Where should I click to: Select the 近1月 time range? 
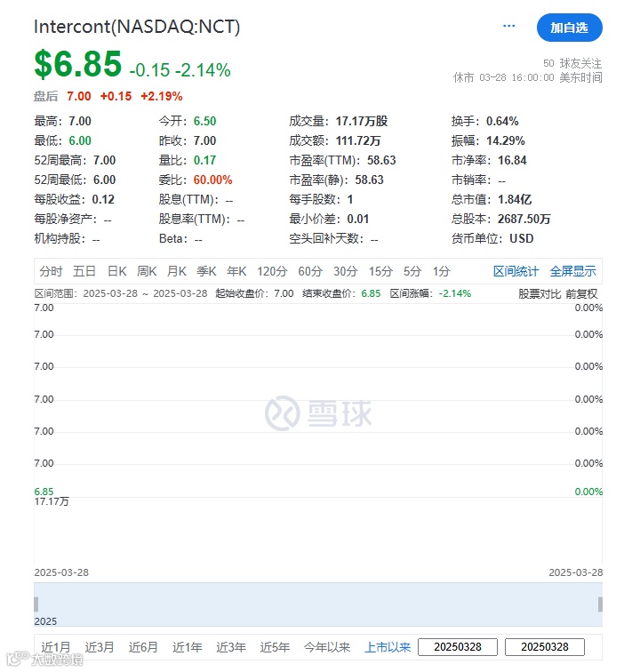tap(56, 647)
